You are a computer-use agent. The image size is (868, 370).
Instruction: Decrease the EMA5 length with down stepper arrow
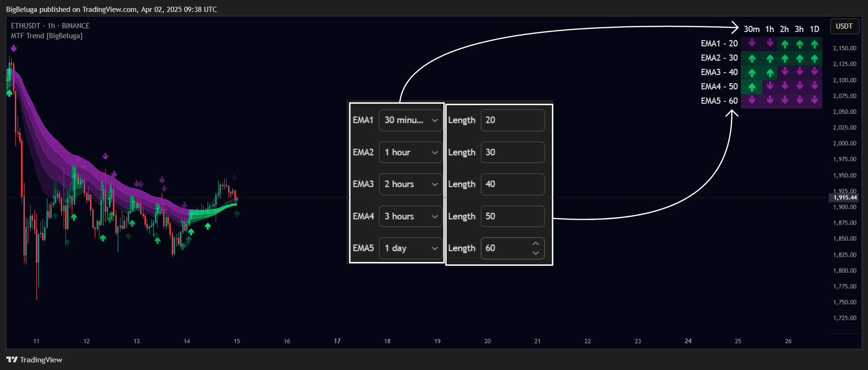point(536,253)
